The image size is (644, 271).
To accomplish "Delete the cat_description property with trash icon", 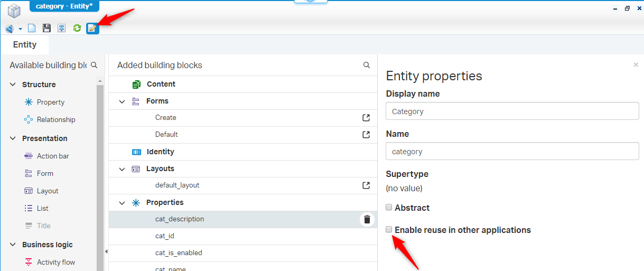I will pyautogui.click(x=367, y=219).
